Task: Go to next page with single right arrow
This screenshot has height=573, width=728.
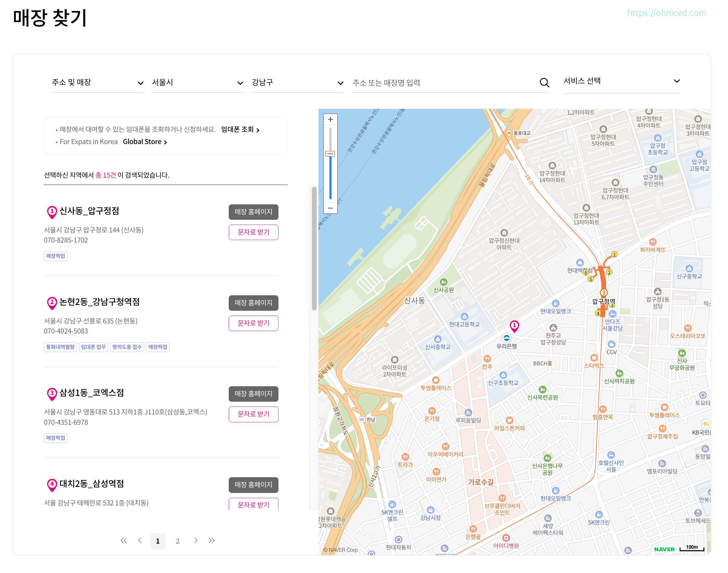Action: 196,541
